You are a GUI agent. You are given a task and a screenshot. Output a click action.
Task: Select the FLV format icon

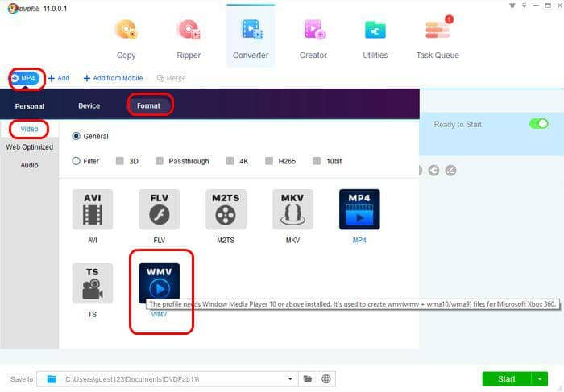159,209
